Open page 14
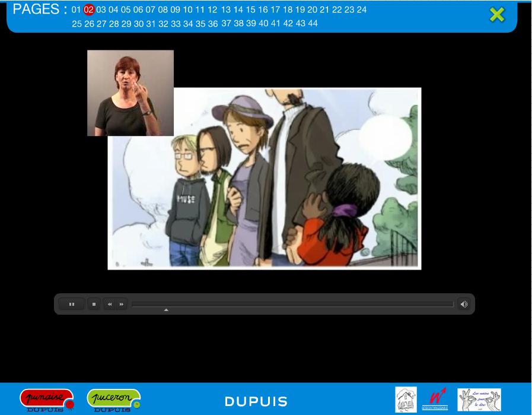Image resolution: width=532 pixels, height=415 pixels. click(238, 9)
